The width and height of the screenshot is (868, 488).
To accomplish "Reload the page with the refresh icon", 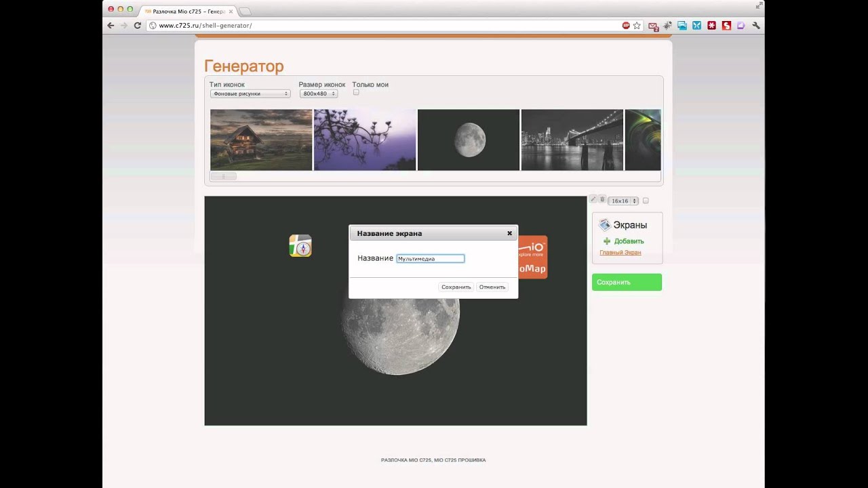I will (138, 25).
